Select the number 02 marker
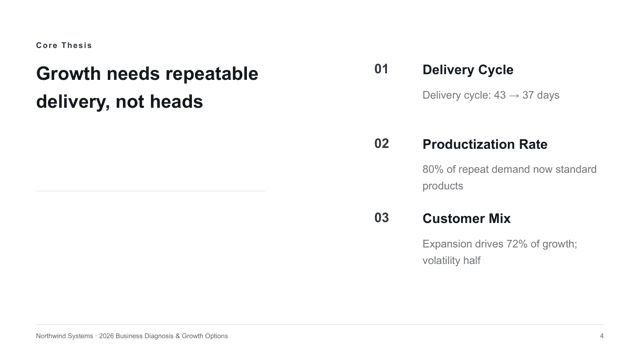The image size is (640, 360). click(382, 144)
